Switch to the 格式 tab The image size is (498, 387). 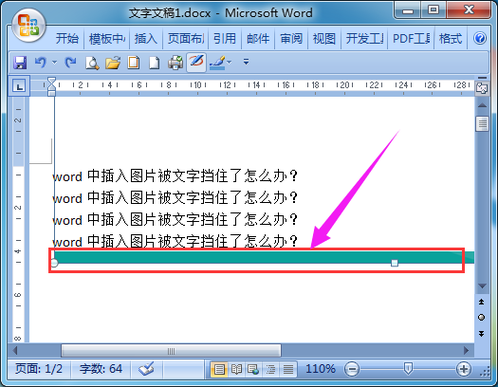450,39
